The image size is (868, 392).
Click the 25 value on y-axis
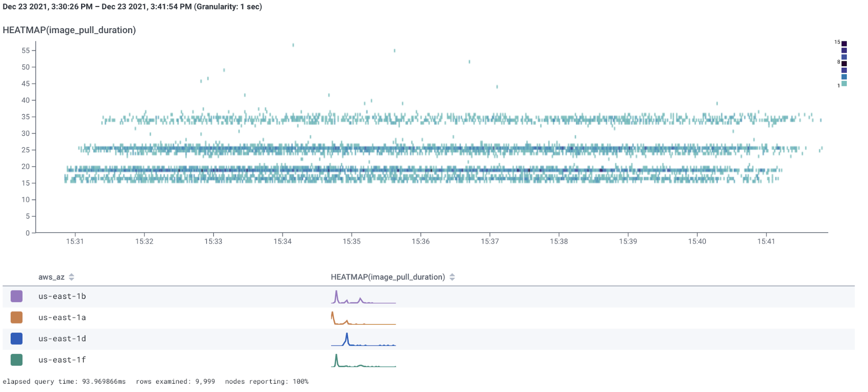pyautogui.click(x=26, y=150)
